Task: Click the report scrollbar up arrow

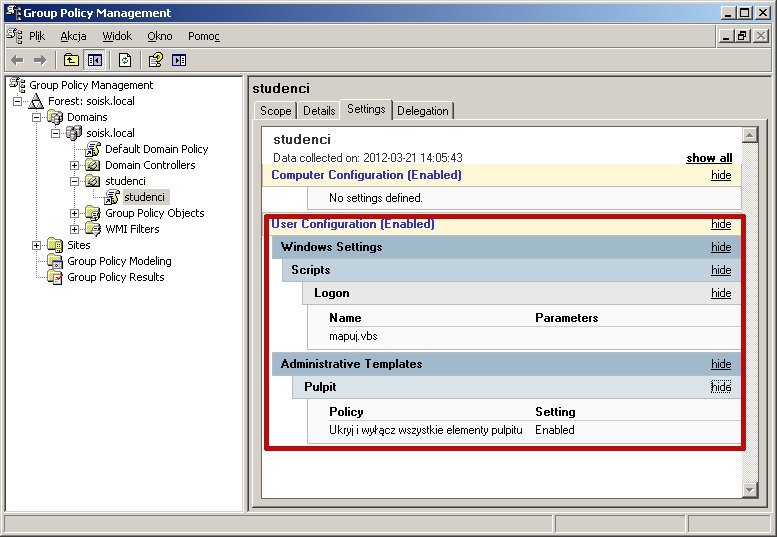Action: [749, 135]
